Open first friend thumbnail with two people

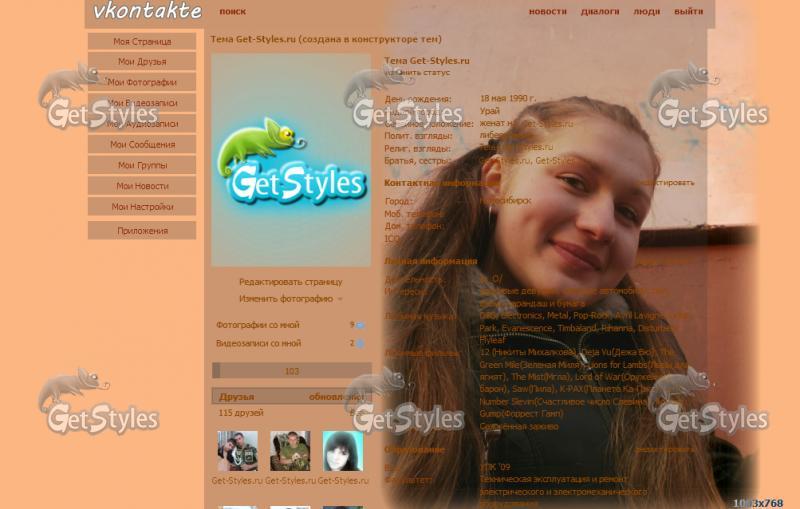click(237, 451)
